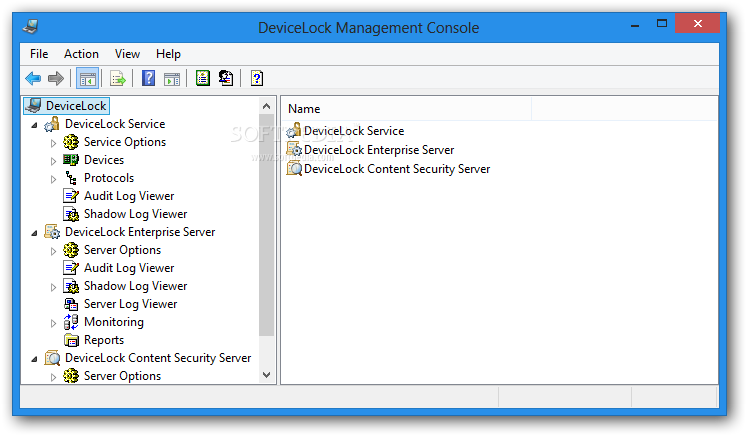Expand Shadow Log Viewer under Enterprise Server
747x436 pixels.
coord(53,287)
